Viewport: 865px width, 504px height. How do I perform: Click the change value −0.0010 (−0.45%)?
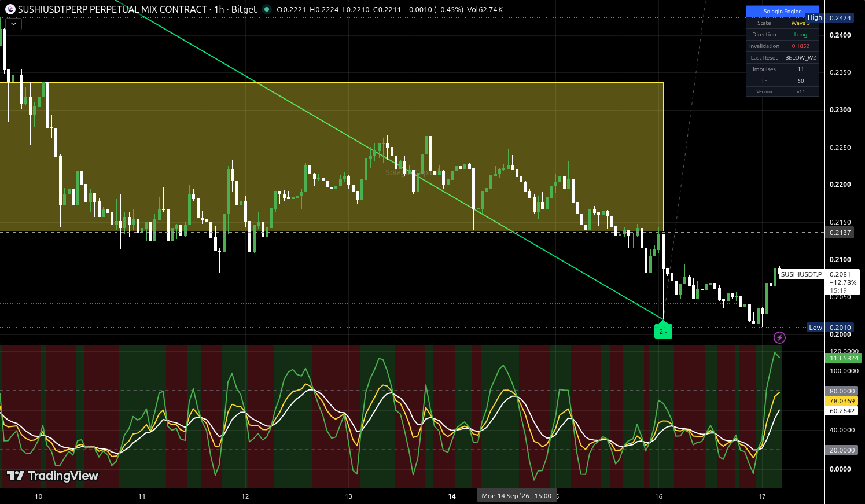pos(435,10)
